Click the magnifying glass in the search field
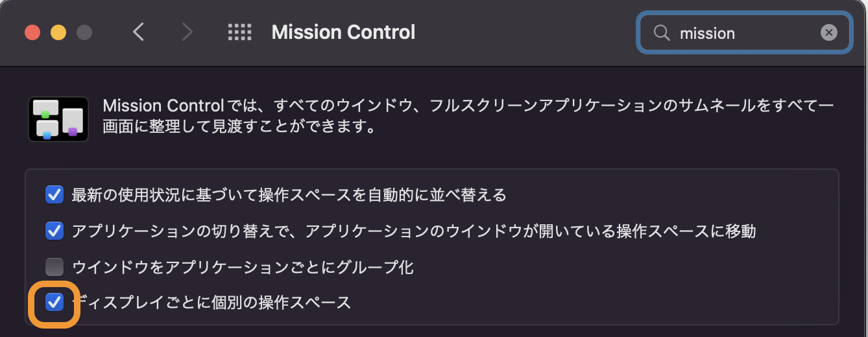The width and height of the screenshot is (868, 337). click(x=661, y=32)
